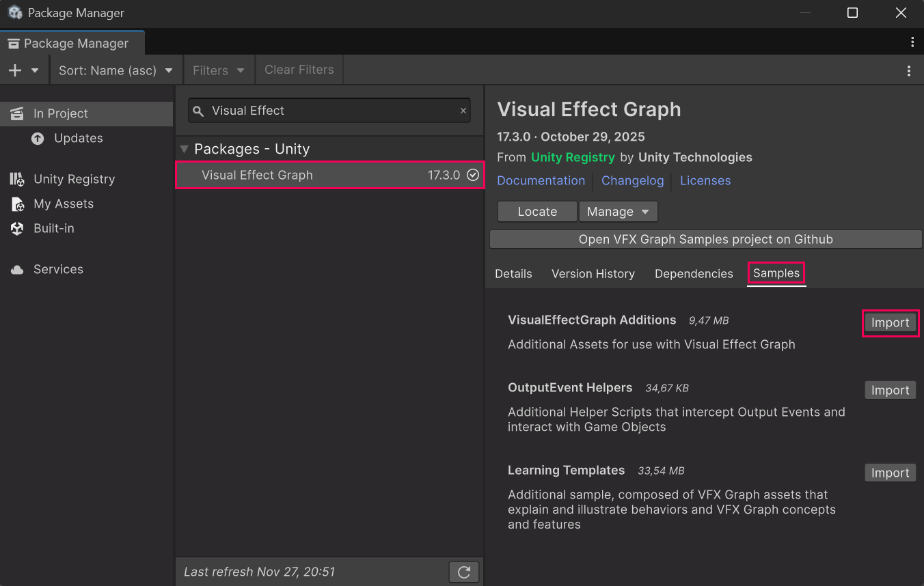924x586 pixels.
Task: Click the My Assets sidebar icon
Action: click(x=17, y=204)
